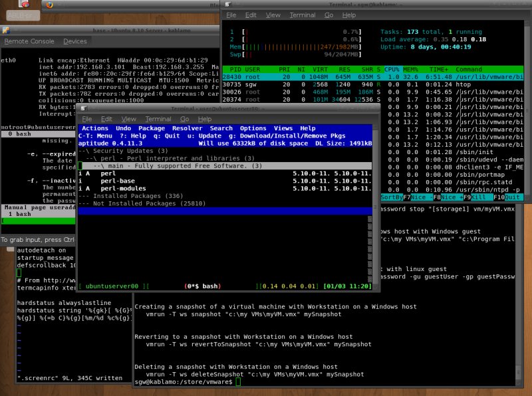Sort htop by MEM% column header
The height and width of the screenshot is (396, 532).
410,69
